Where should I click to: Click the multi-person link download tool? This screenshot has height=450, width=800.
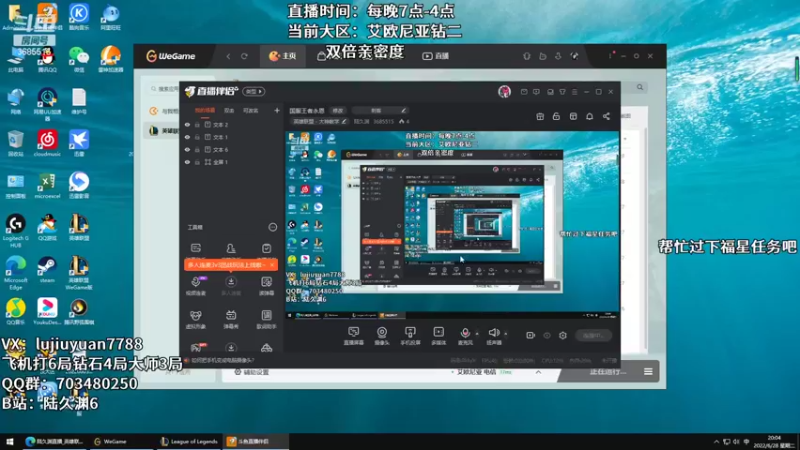pos(231,286)
